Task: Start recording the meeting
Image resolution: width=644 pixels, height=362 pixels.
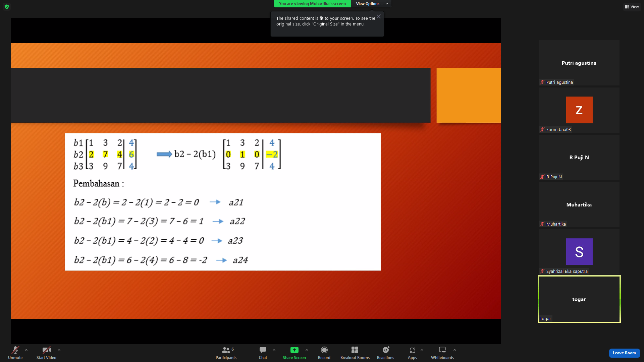Action: coord(324,353)
